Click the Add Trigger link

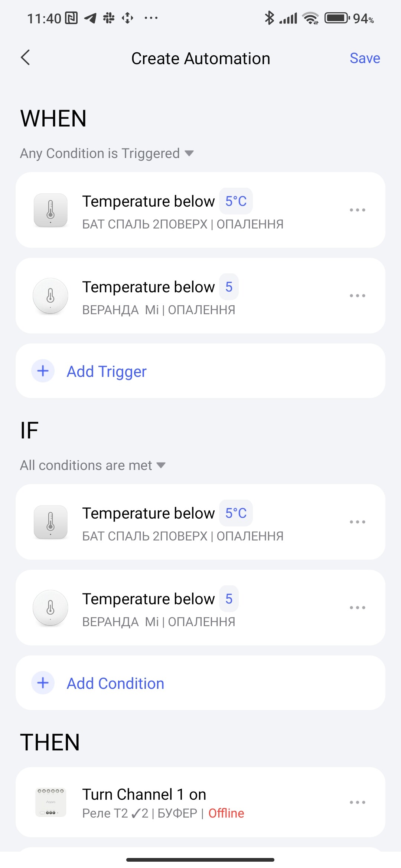tap(107, 371)
